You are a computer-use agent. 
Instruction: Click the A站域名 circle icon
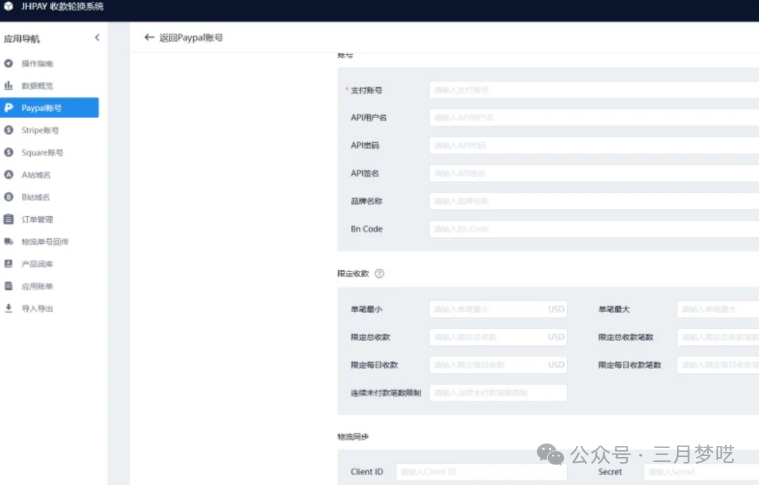[x=8, y=175]
